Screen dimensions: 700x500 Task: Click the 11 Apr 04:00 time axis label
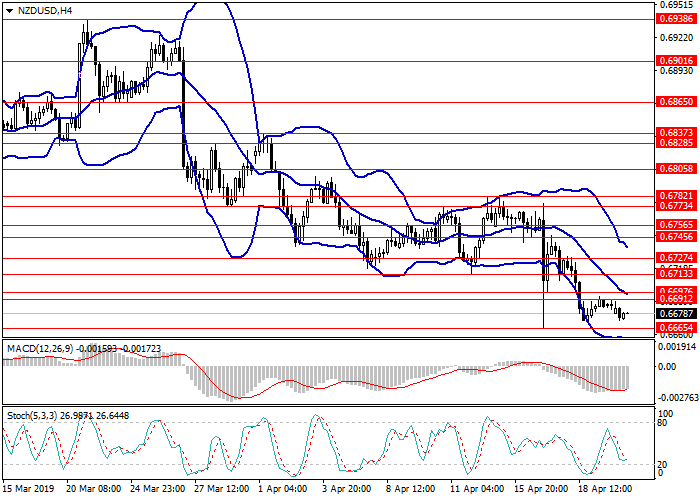pyautogui.click(x=476, y=489)
